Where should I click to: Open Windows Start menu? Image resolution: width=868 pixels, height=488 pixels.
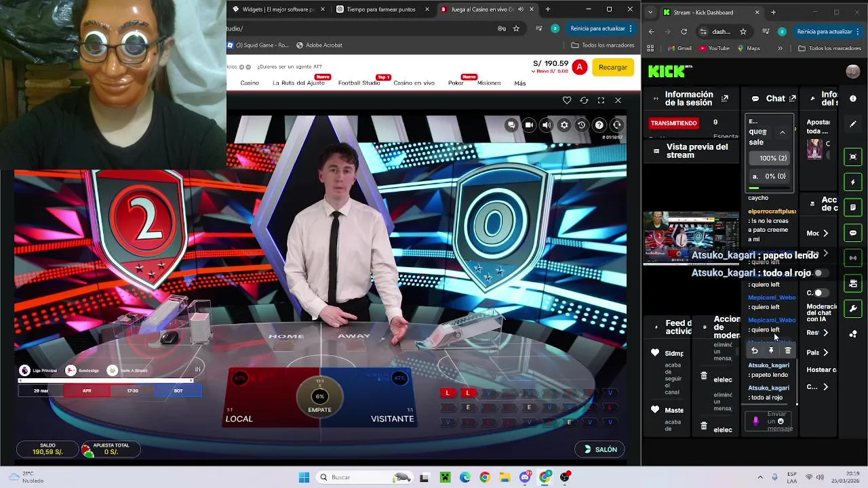304,477
